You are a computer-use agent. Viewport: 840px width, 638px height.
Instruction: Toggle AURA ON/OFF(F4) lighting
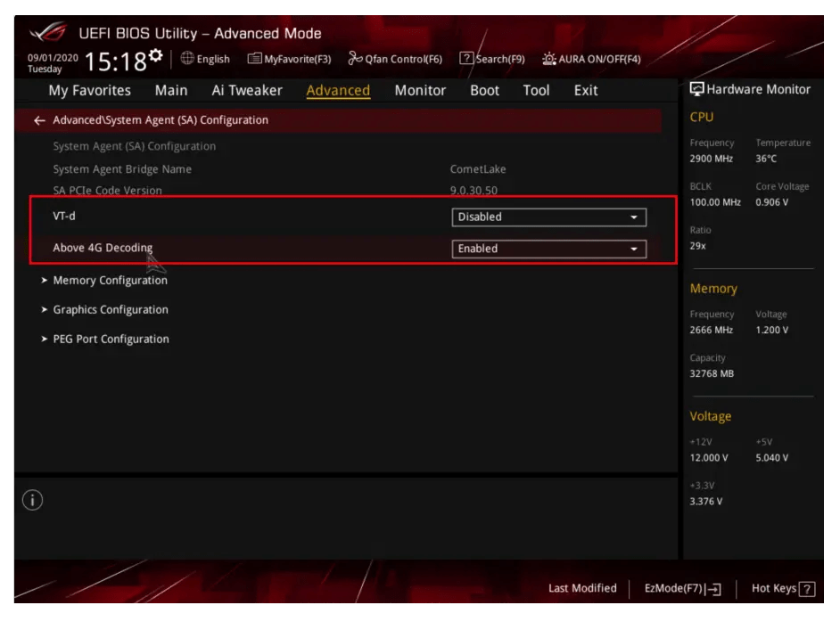[591, 59]
